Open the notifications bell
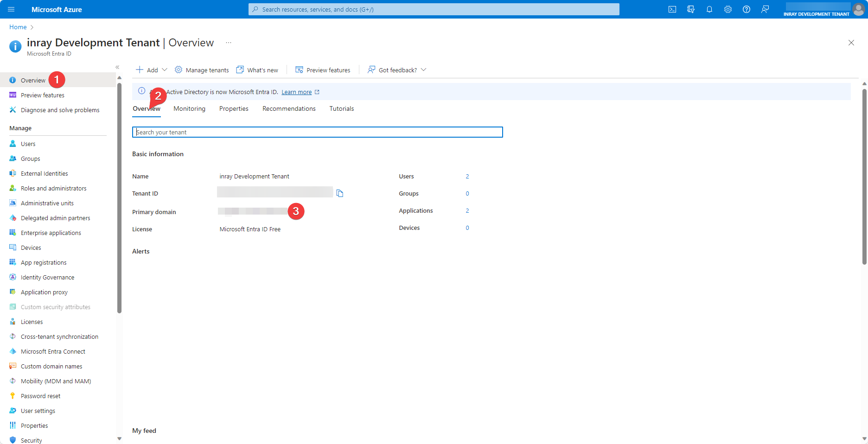Image resolution: width=868 pixels, height=444 pixels. 709,9
